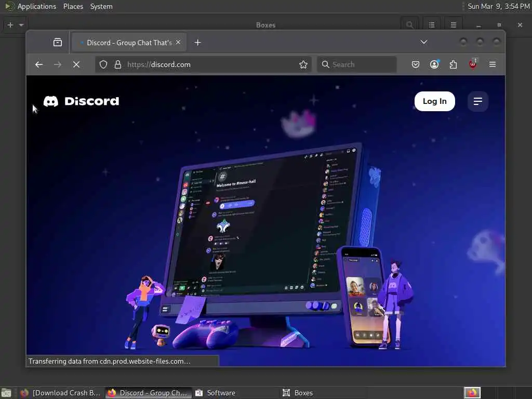Click the clock showing Sun Mar 9
The image size is (532, 399).
[x=498, y=6]
